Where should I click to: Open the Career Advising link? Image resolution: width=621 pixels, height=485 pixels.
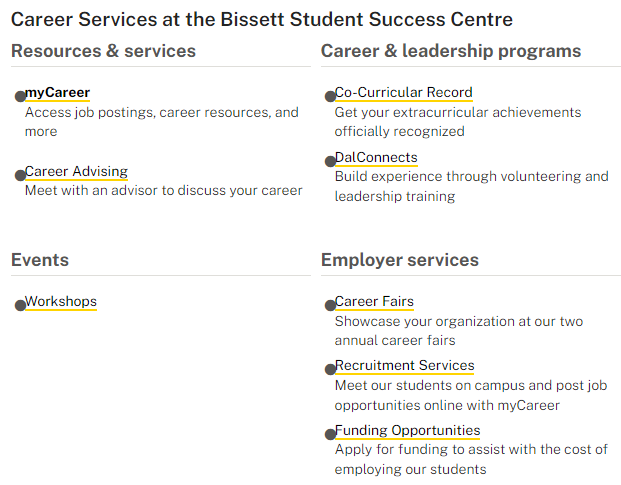coord(76,171)
